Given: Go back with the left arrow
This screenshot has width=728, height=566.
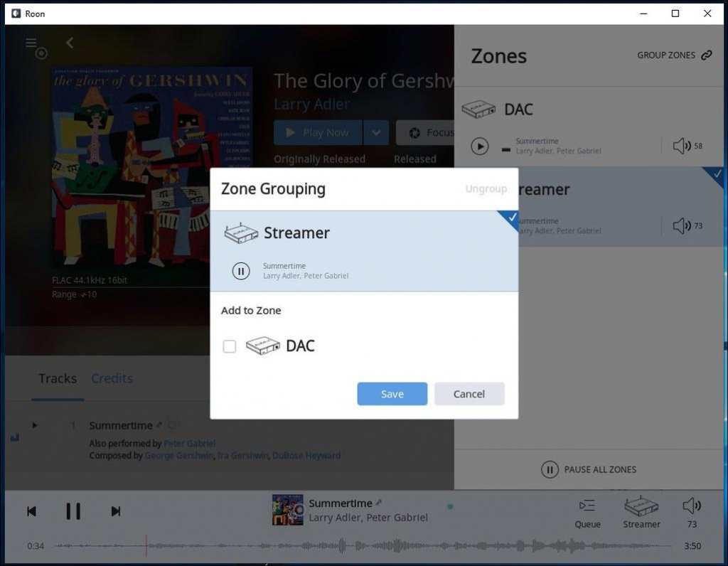Looking at the screenshot, I should click(x=70, y=43).
